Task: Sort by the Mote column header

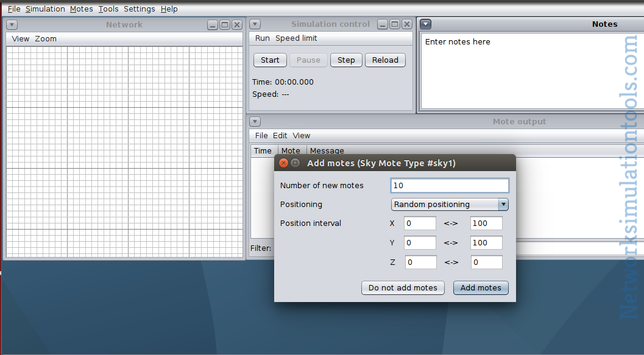Action: [x=291, y=150]
